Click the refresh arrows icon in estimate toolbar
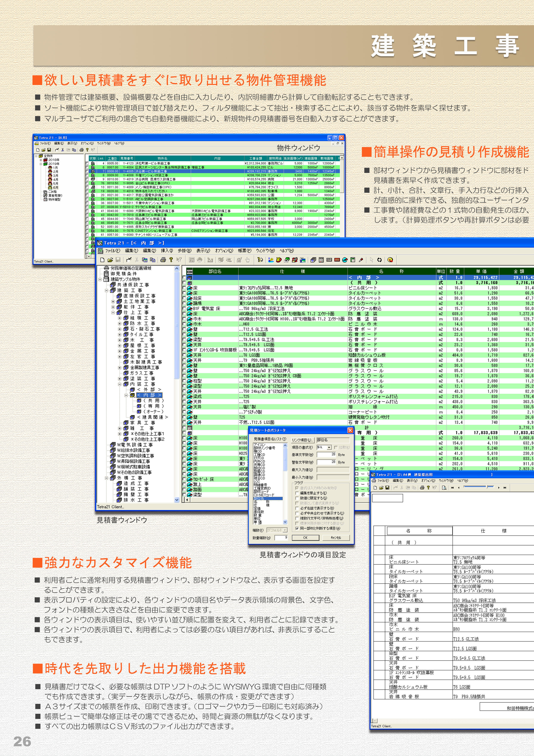Screen dimensions: 534x756 [x=379, y=260]
